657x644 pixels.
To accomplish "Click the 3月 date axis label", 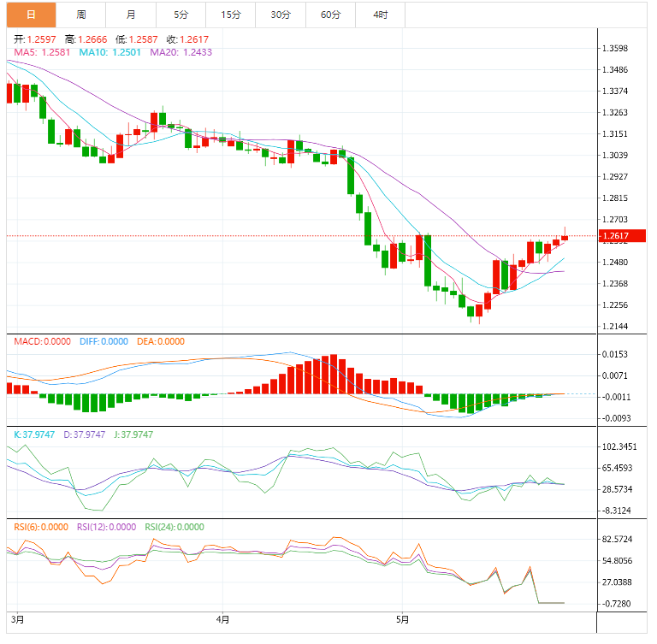I will click(x=17, y=619).
